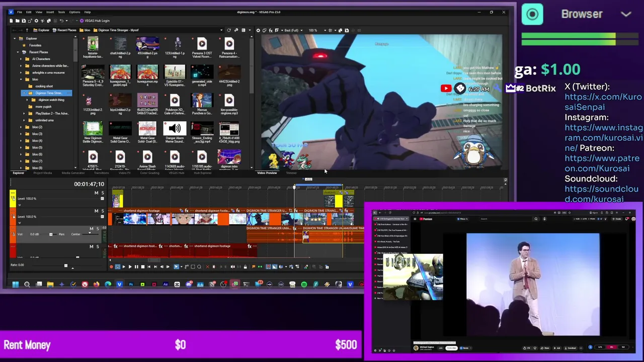This screenshot has height=362, width=644.
Task: Collapse the Recent Places tree node
Action: (18, 52)
